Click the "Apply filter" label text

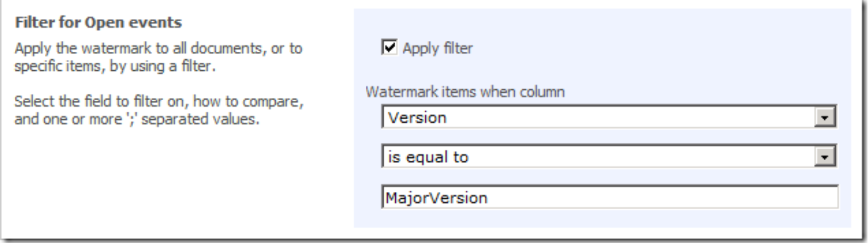click(x=438, y=48)
